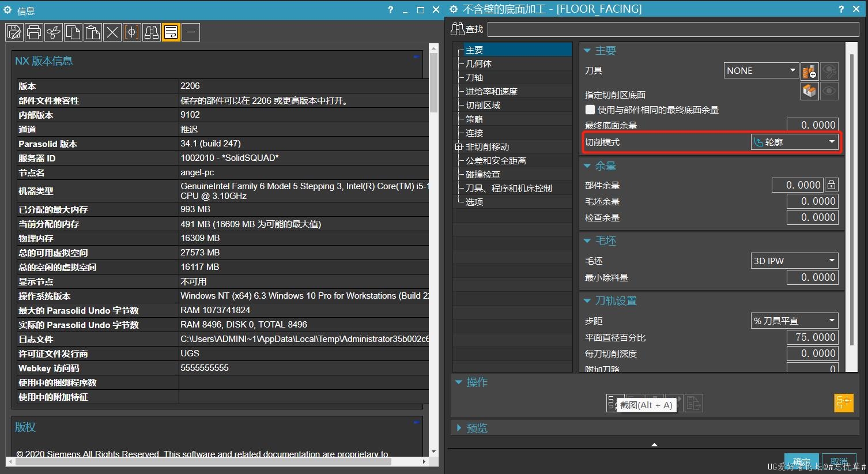Click help question mark in FLOOR_FACING dialog
Image resolution: width=868 pixels, height=474 pixels.
point(841,9)
